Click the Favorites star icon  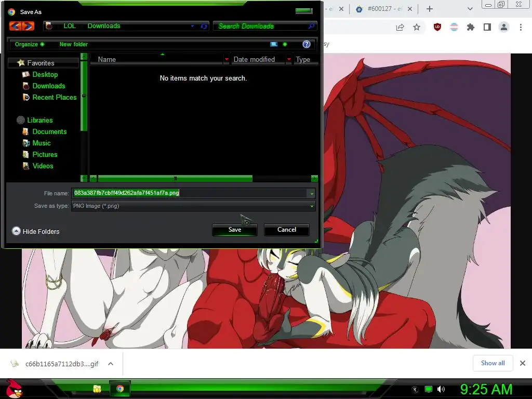[x=21, y=63]
